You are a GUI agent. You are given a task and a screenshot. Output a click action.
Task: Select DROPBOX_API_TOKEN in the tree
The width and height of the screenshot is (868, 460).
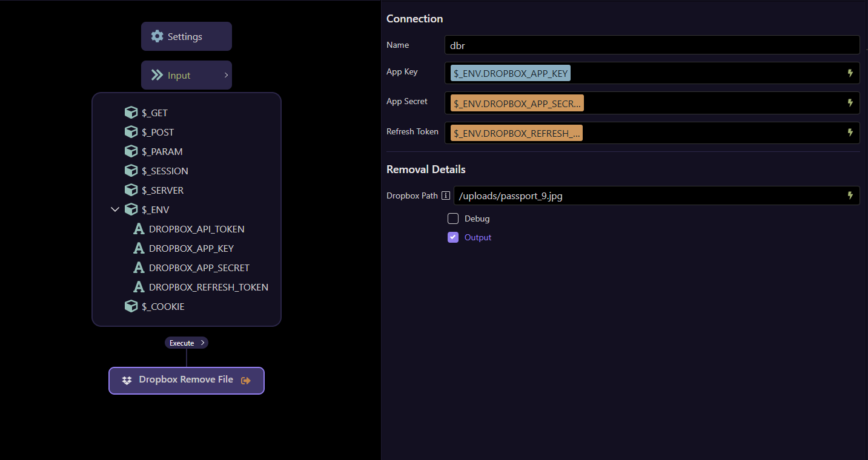[196, 229]
